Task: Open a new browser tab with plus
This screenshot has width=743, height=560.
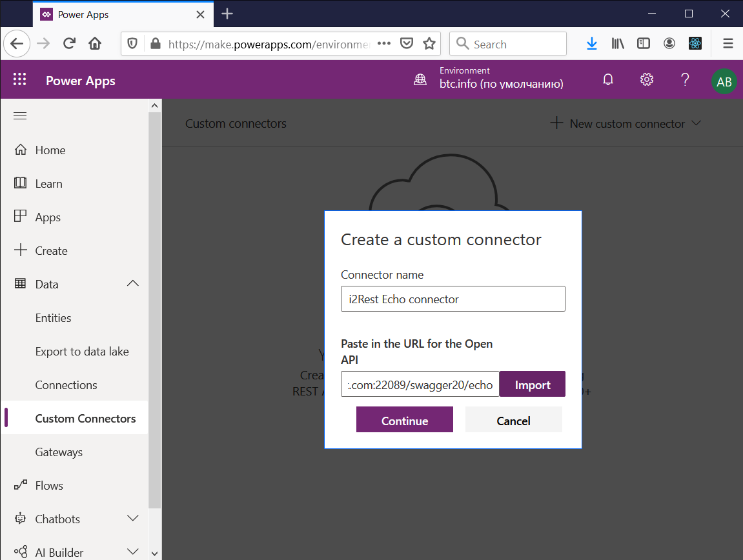Action: point(227,14)
